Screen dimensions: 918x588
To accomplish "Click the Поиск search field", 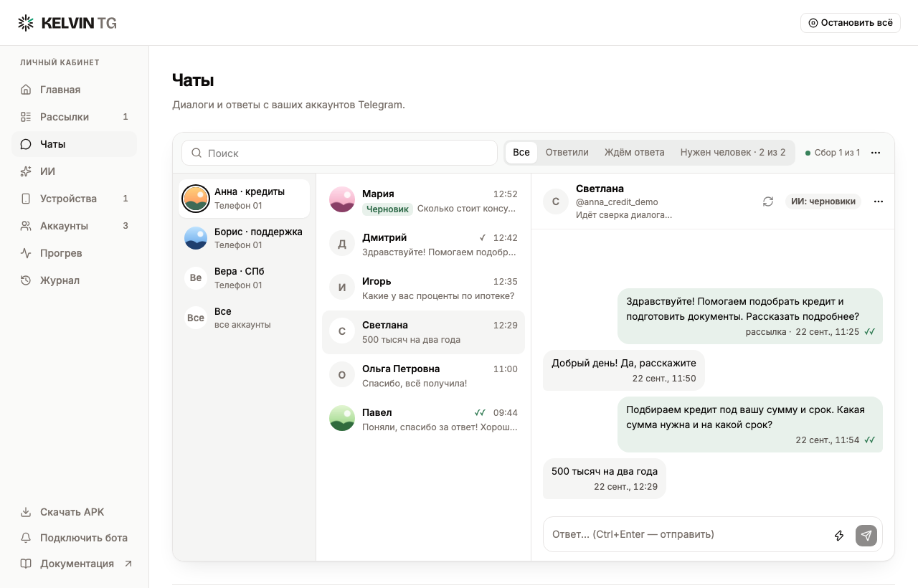I will (x=339, y=153).
